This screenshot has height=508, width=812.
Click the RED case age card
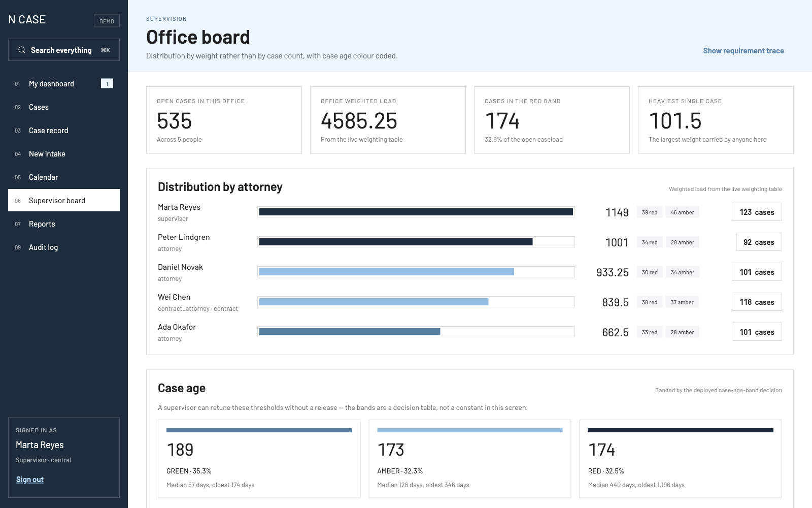coord(681,459)
